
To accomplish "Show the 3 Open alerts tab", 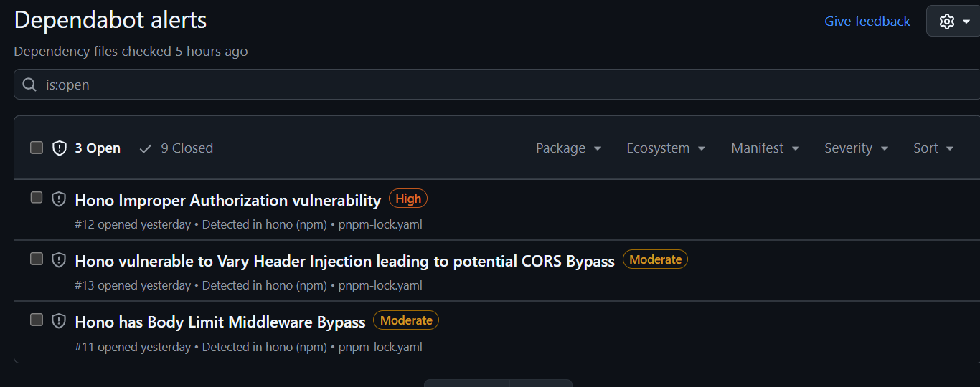I will coord(98,148).
